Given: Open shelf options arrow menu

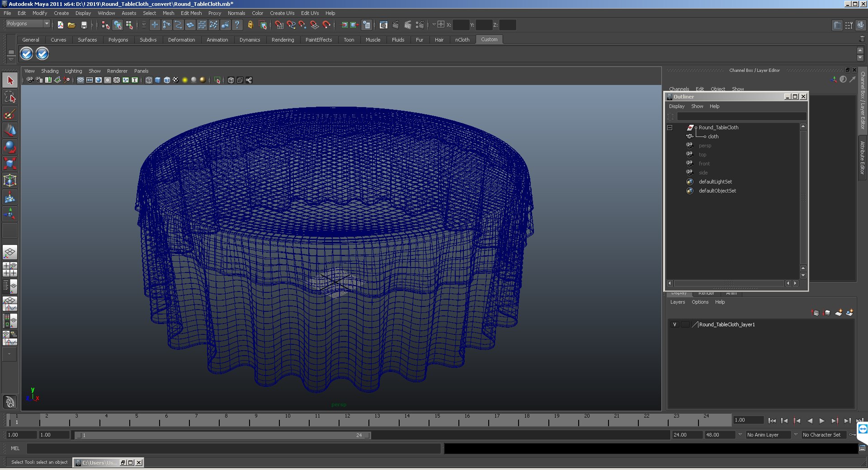Looking at the screenshot, I should (x=11, y=60).
